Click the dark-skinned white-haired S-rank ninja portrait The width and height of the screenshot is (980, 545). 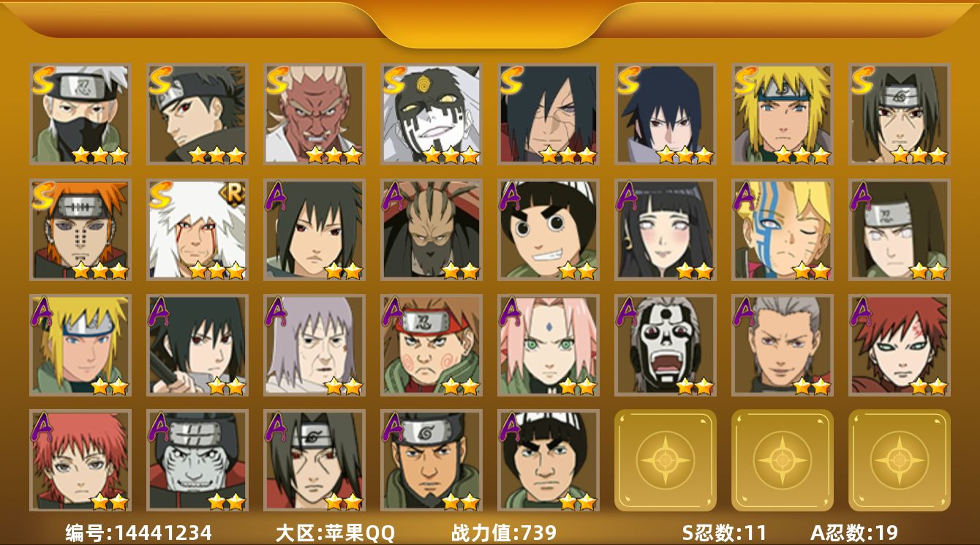[x=314, y=114]
